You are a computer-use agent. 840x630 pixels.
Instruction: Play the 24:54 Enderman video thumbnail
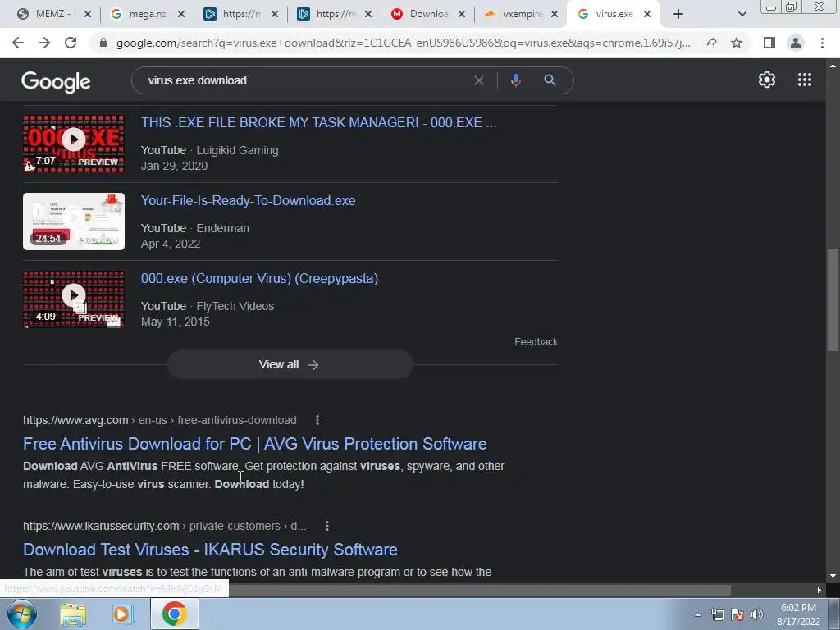tap(73, 221)
